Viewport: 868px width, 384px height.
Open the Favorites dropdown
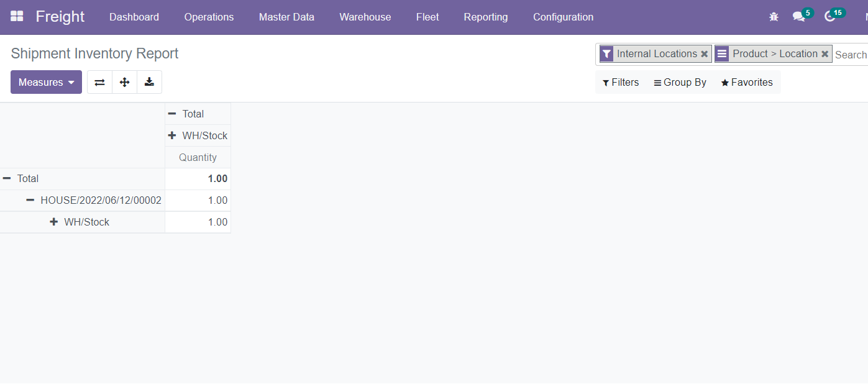[747, 82]
